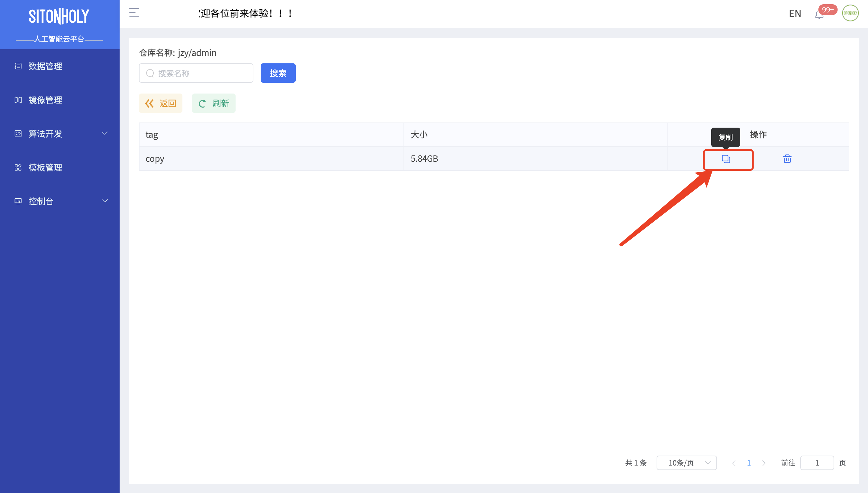Focus the 搜索名称 search field
Screen dimensions: 868x493
tap(196, 73)
